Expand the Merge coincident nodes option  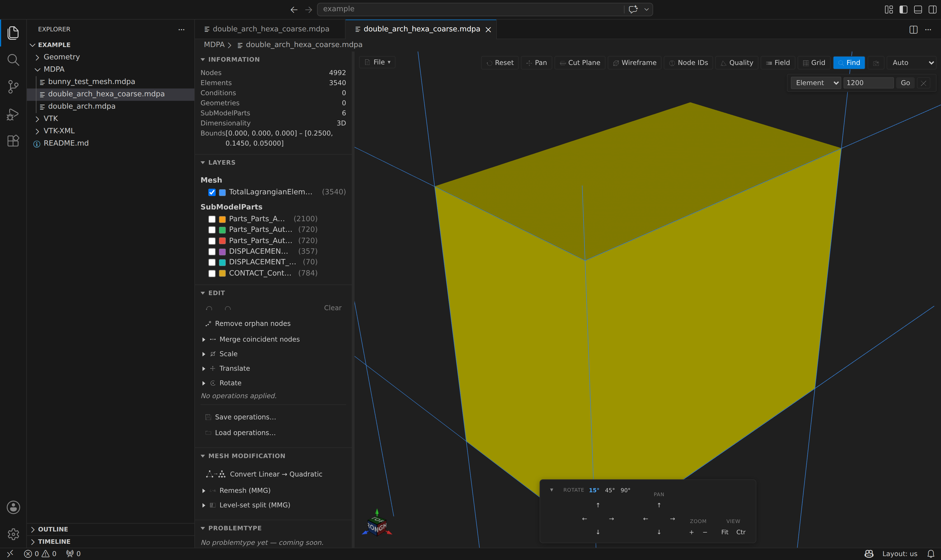204,340
